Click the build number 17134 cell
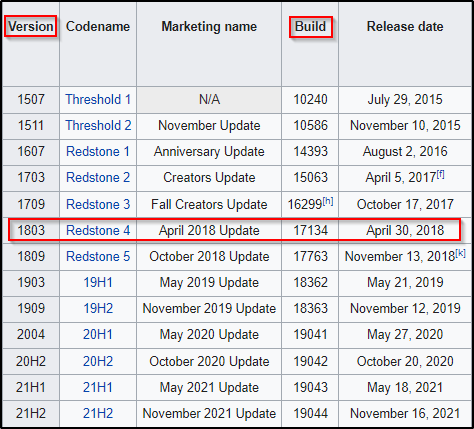 pos(310,230)
